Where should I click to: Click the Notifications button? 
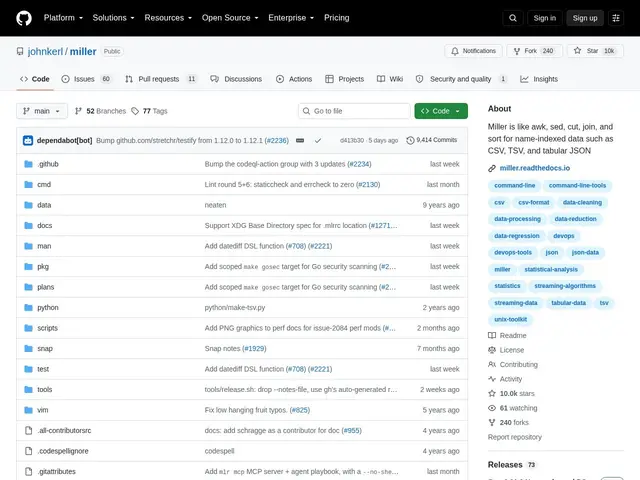(473, 51)
